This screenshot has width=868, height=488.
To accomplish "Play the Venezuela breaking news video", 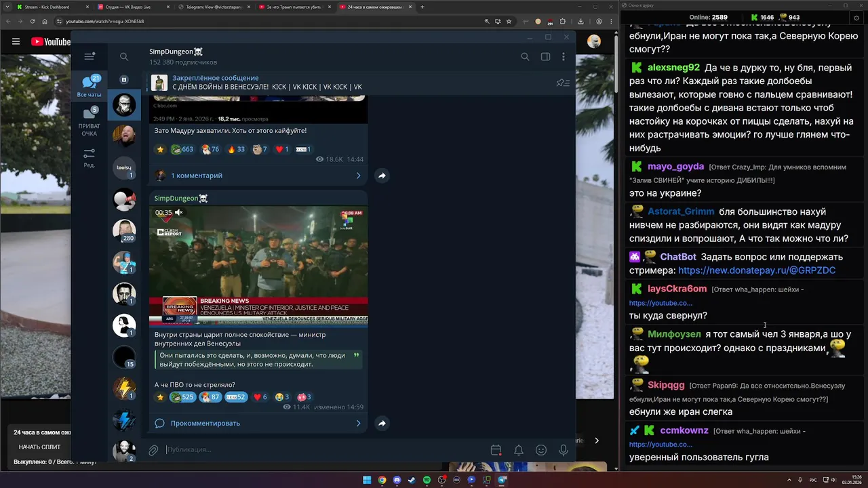I will point(258,266).
